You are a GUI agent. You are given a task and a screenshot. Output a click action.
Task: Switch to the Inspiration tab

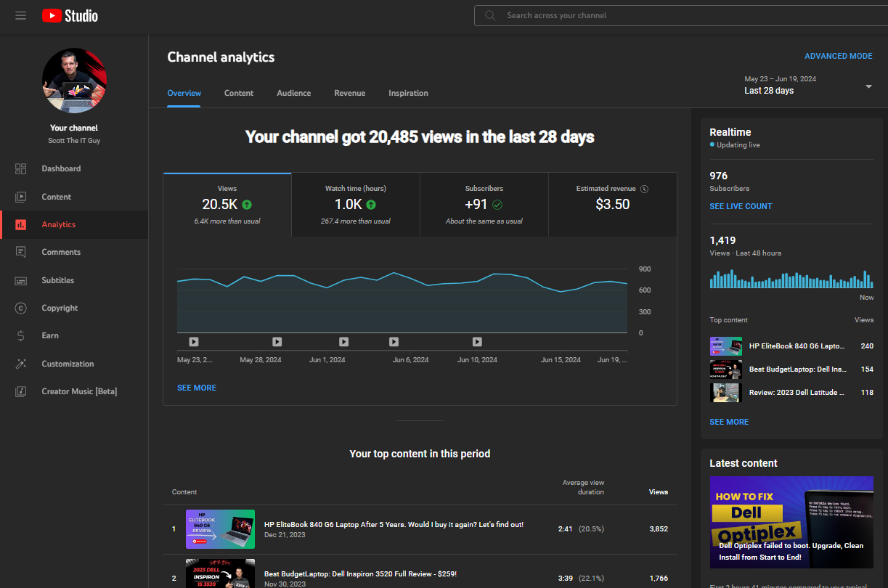point(408,93)
